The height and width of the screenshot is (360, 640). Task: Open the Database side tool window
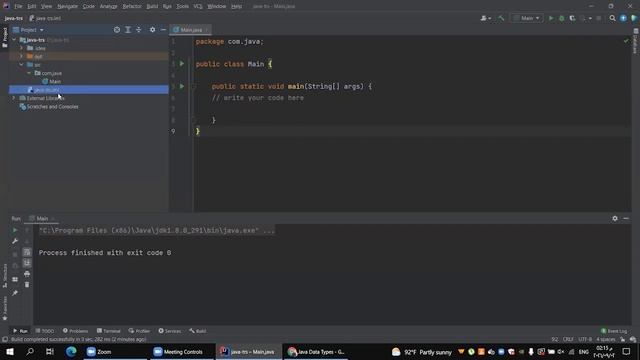[x=636, y=42]
